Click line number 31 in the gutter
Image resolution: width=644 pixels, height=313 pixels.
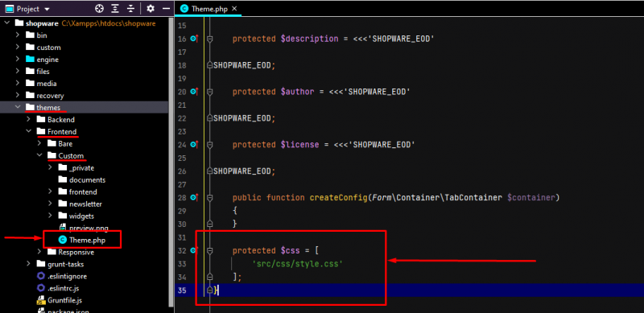tap(182, 237)
